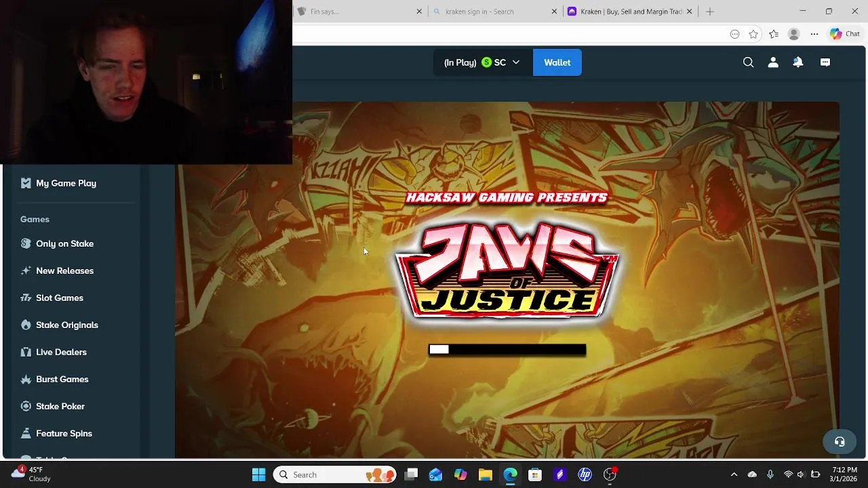Open the Windows Start menu

coord(258,474)
